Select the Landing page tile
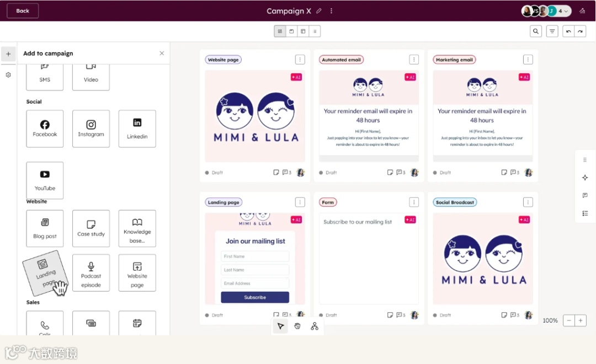Viewport: 596px width, 364px height. pyautogui.click(x=45, y=274)
